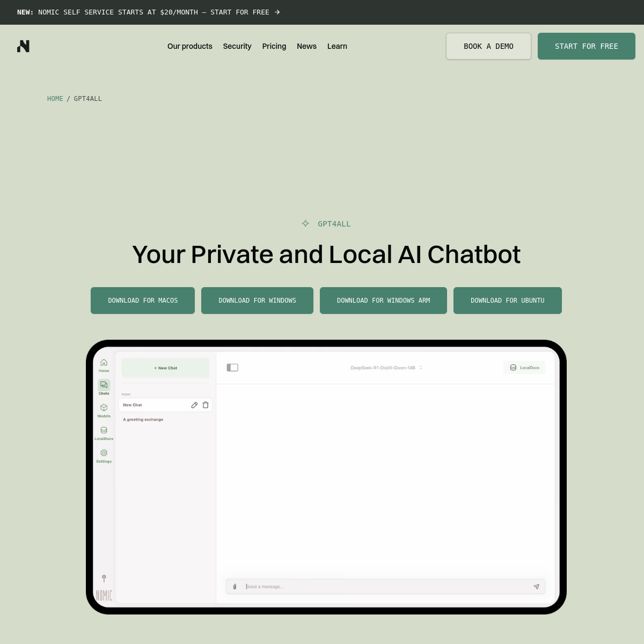Screen dimensions: 644x644
Task: Open the Models icon in the app sidebar
Action: (104, 408)
